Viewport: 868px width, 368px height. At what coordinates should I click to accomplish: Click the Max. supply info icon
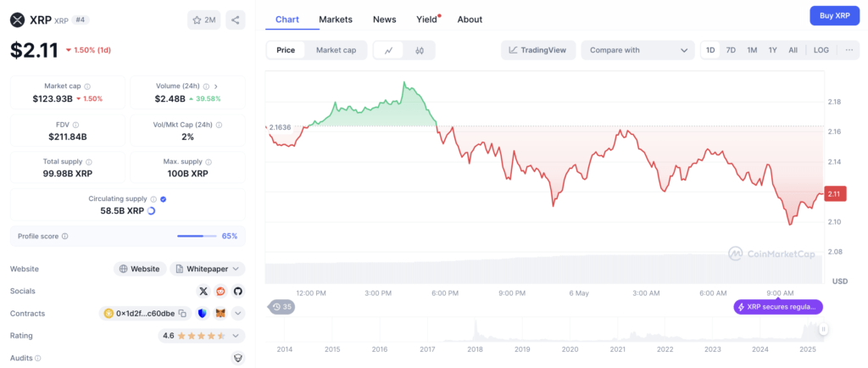[x=209, y=162]
